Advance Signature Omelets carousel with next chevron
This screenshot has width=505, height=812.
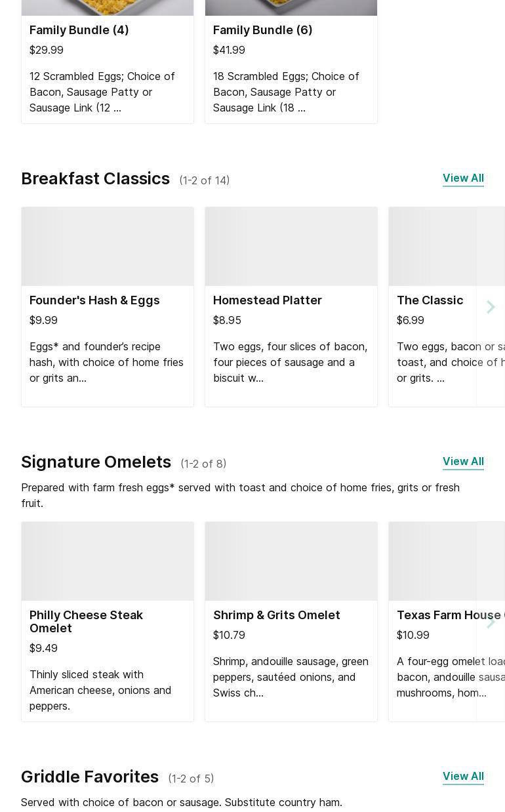pos(491,622)
